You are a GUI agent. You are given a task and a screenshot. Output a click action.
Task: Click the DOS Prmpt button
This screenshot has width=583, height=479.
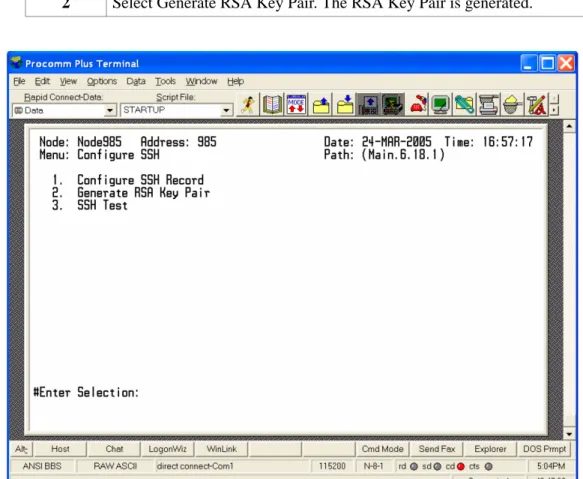545,449
